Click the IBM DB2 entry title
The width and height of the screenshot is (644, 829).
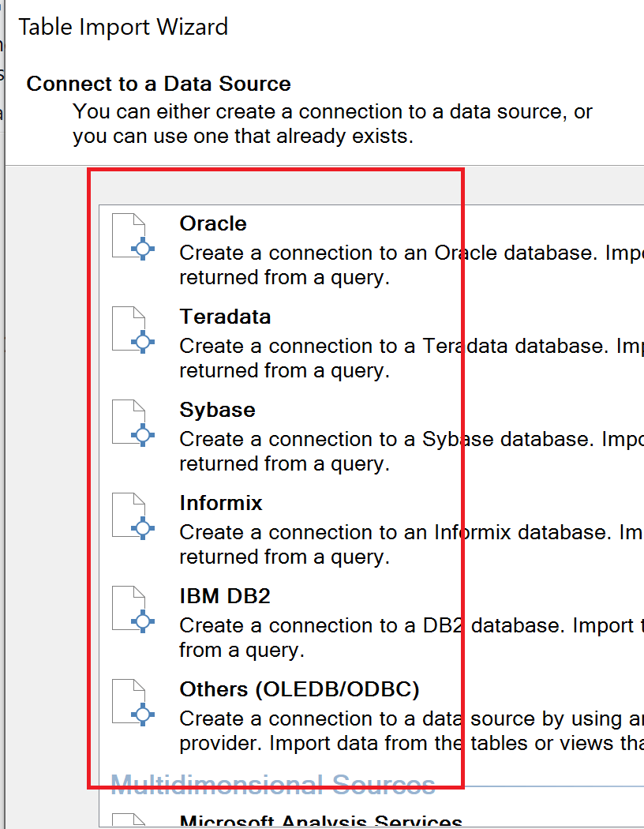225,596
